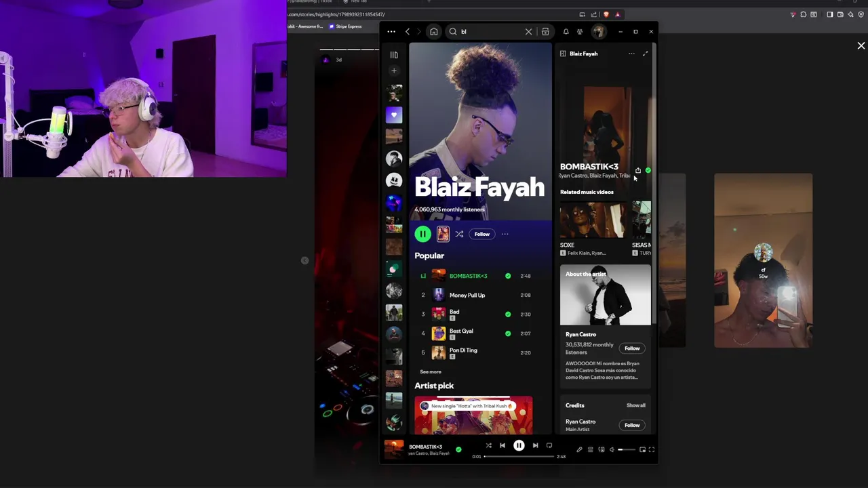The image size is (868, 488).
Task: Open SOXE related music video
Action: (593, 229)
